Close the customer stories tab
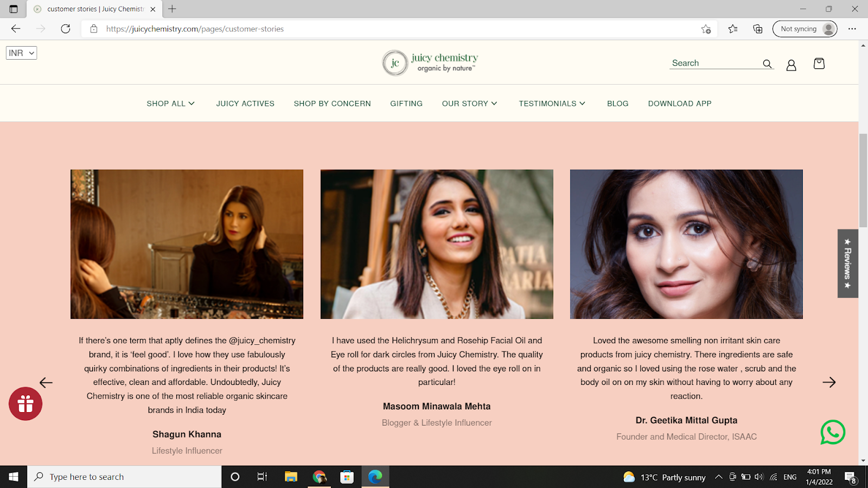The width and height of the screenshot is (868, 488). (153, 9)
